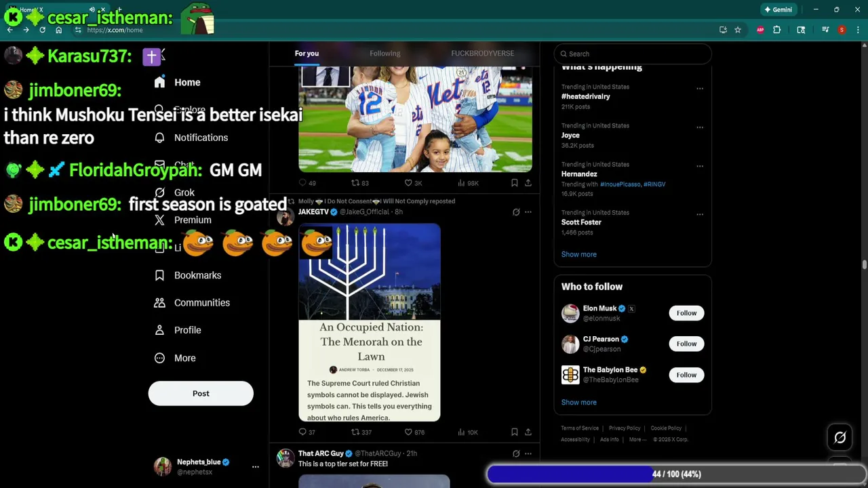The height and width of the screenshot is (488, 868).
Task: Click the install app icon in address bar
Action: [723, 30]
